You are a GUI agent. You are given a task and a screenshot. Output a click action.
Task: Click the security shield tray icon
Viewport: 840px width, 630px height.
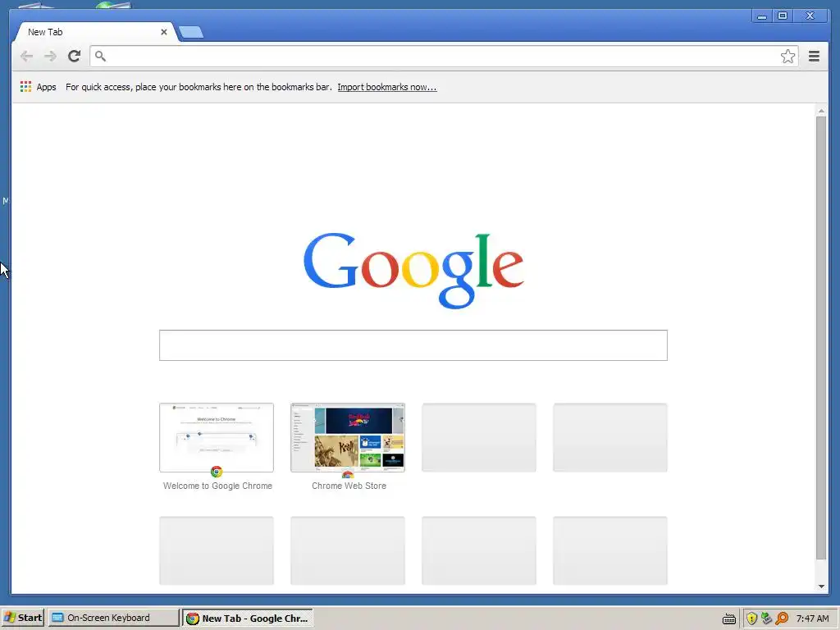coord(751,619)
